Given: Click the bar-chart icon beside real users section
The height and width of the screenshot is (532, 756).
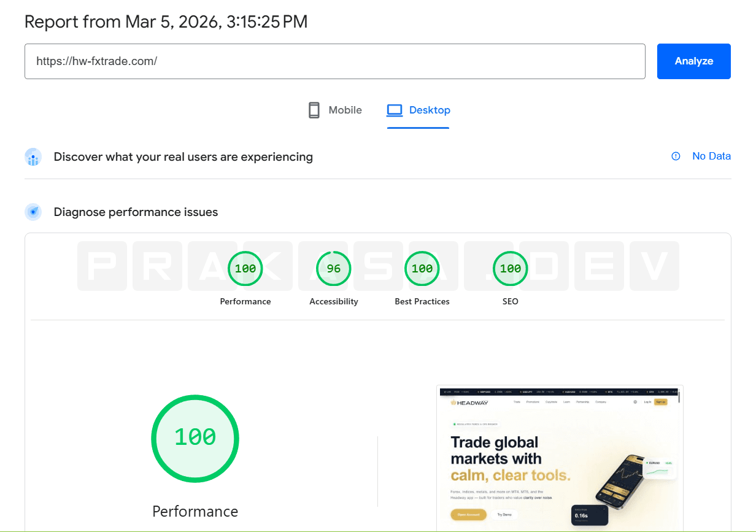Looking at the screenshot, I should [x=33, y=157].
